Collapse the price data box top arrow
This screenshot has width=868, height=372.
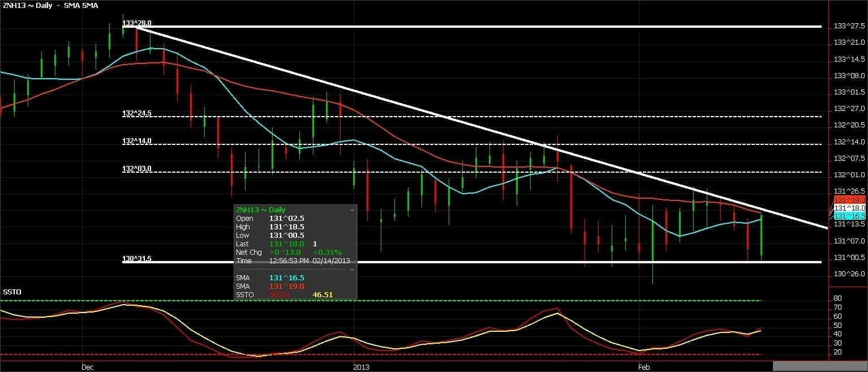click(353, 209)
